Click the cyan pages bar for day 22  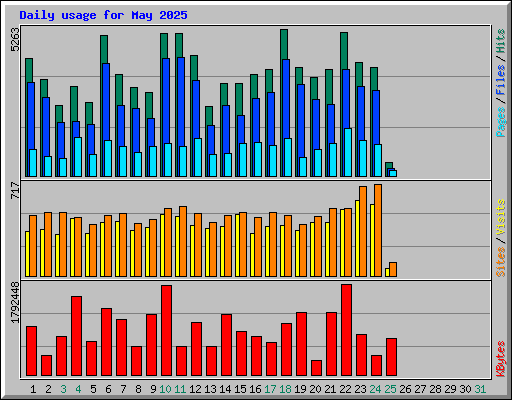(348, 152)
